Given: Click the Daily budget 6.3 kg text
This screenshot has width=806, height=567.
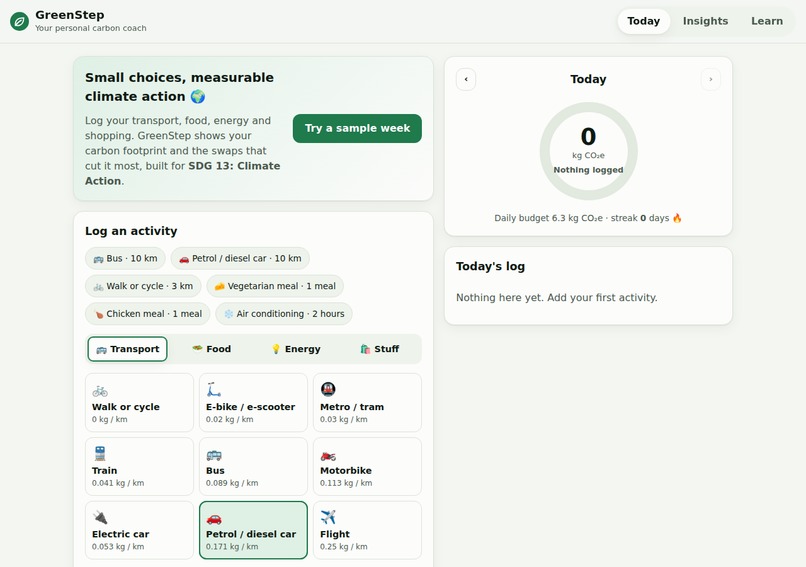Looking at the screenshot, I should point(548,218).
